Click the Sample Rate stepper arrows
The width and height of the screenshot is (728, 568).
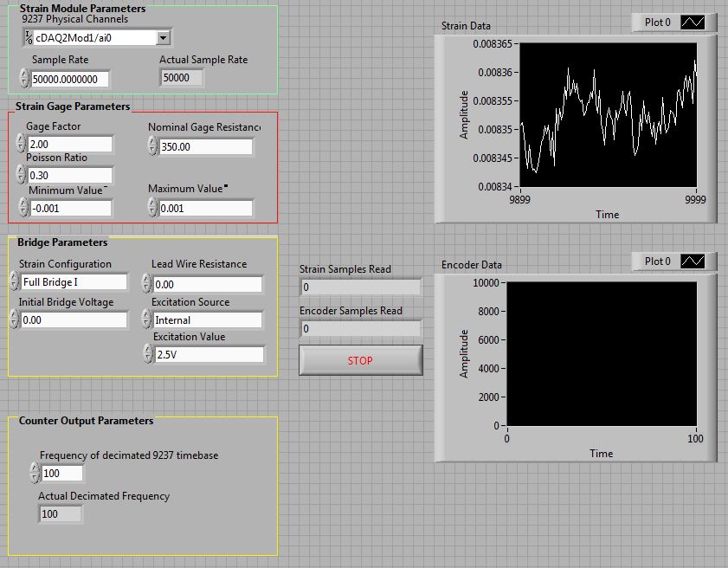(23, 79)
